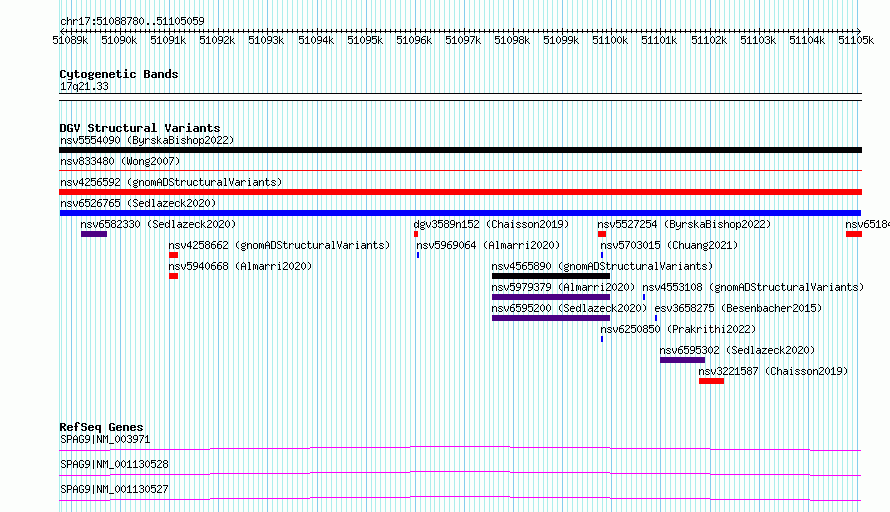
Task: Select the SPAG9|NM_001130528 transcript label
Action: point(114,464)
